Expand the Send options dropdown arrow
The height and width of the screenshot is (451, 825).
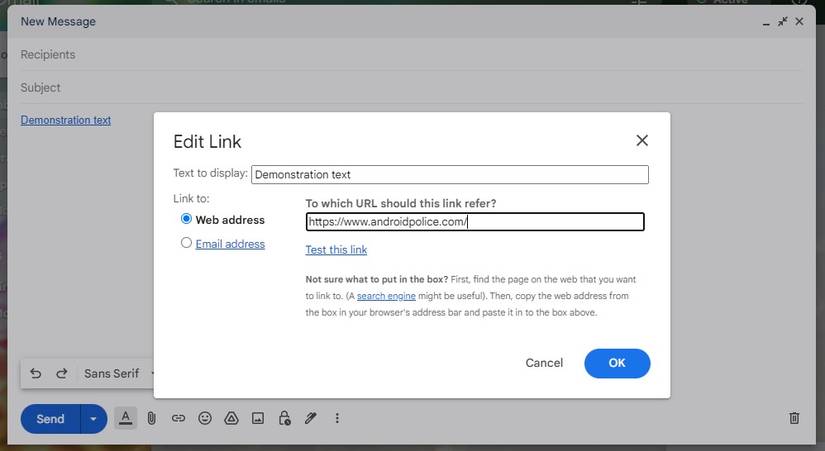tap(93, 419)
